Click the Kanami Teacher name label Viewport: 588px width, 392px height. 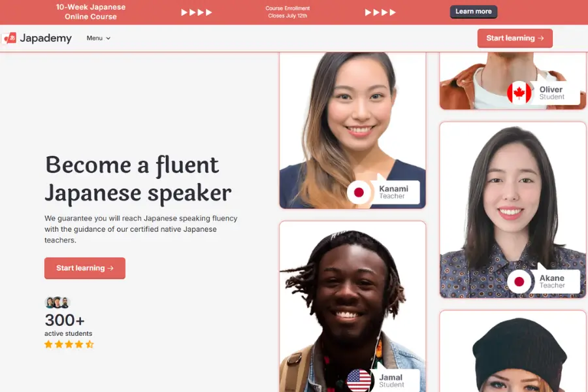[393, 192]
